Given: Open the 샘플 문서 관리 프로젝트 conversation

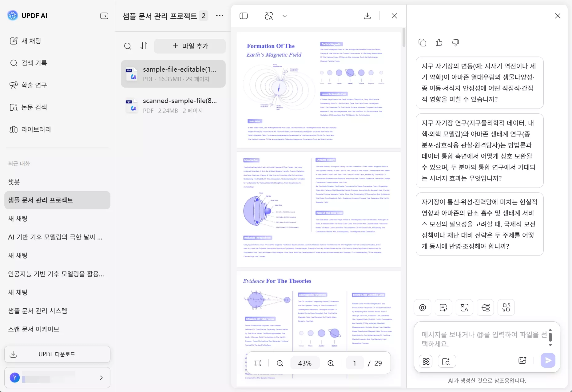Looking at the screenshot, I should pos(57,200).
